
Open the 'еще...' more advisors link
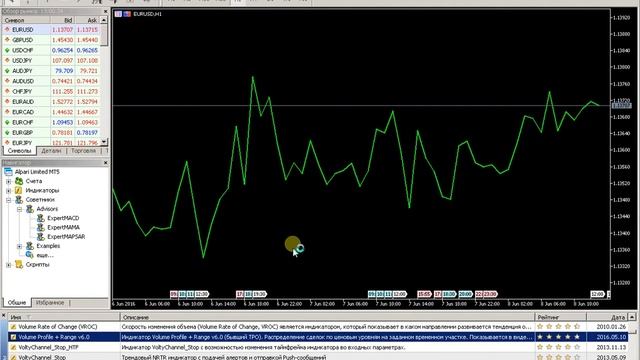tap(45, 256)
